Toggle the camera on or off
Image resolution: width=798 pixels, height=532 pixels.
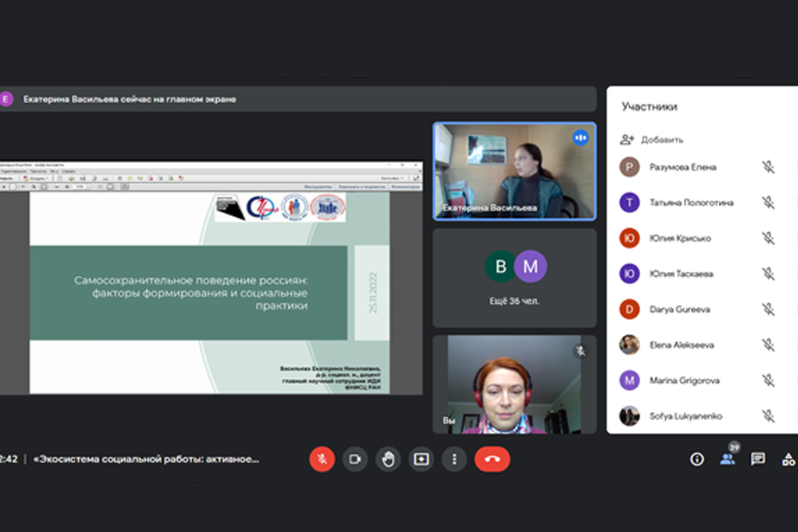click(355, 459)
